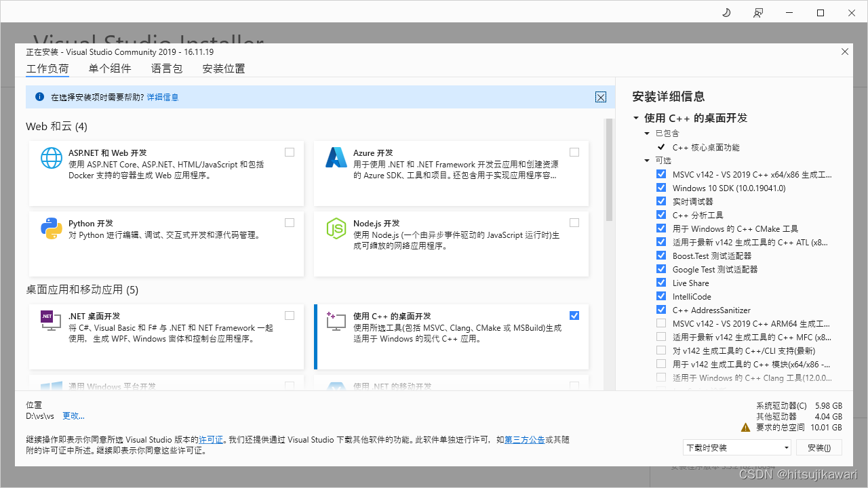Enable the Python development workload checkbox

point(290,223)
